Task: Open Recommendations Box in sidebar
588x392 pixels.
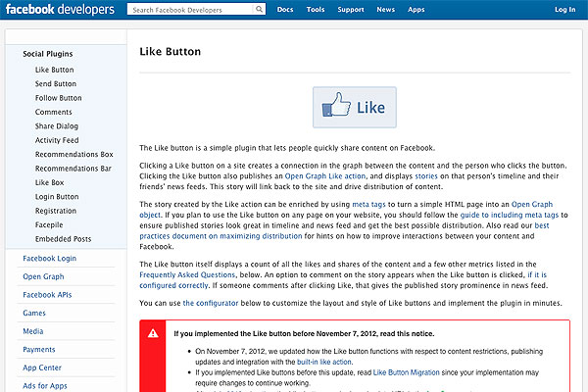Action: click(x=73, y=155)
